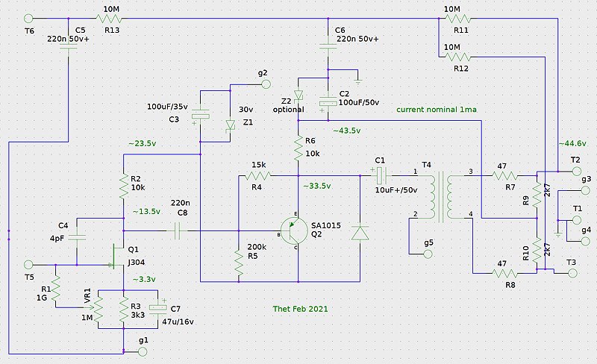The image size is (597, 364).
Task: Click the ground symbol beside C6
Action: [358, 80]
